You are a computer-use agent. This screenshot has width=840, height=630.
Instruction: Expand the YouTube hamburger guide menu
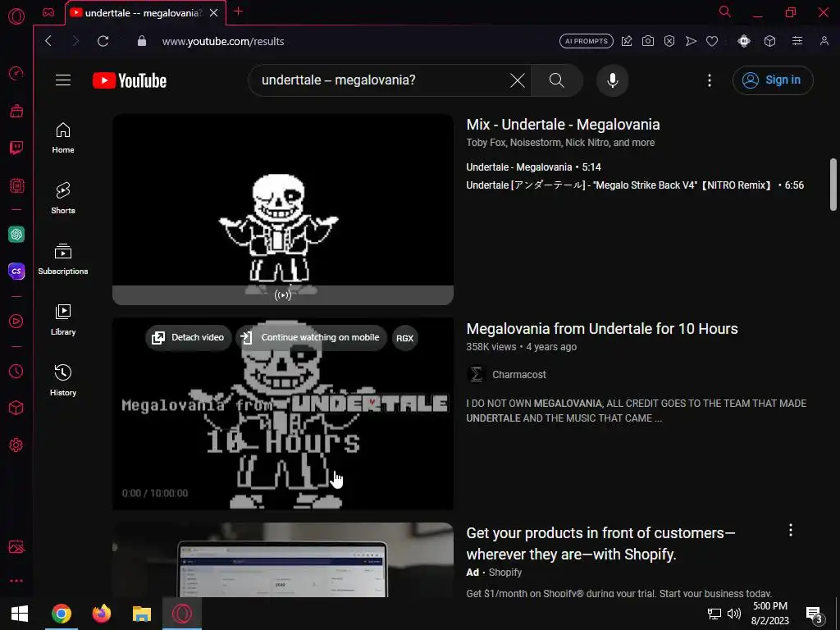point(63,80)
